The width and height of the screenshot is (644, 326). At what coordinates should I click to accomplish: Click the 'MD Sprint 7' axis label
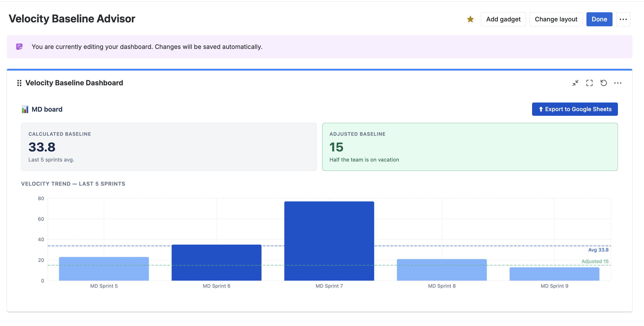[x=329, y=286]
